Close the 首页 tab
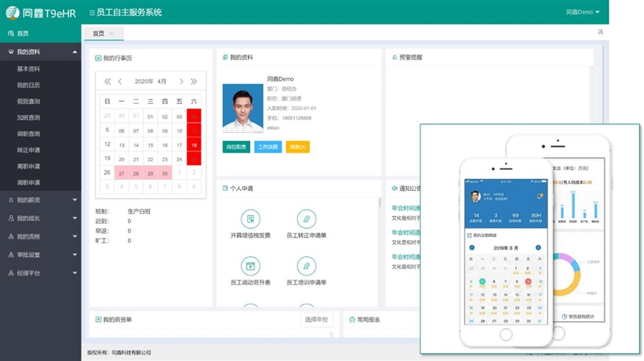Image resolution: width=644 pixels, height=361 pixels. [x=111, y=34]
